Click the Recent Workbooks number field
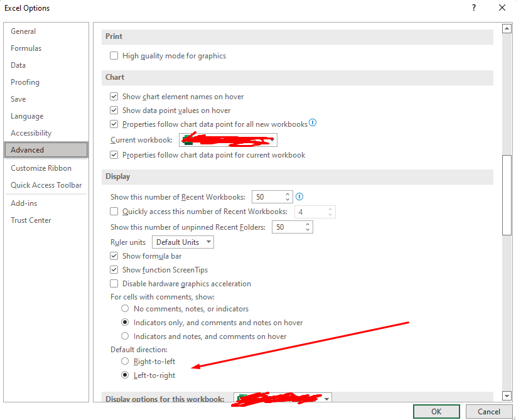The width and height of the screenshot is (516, 420). coord(268,197)
